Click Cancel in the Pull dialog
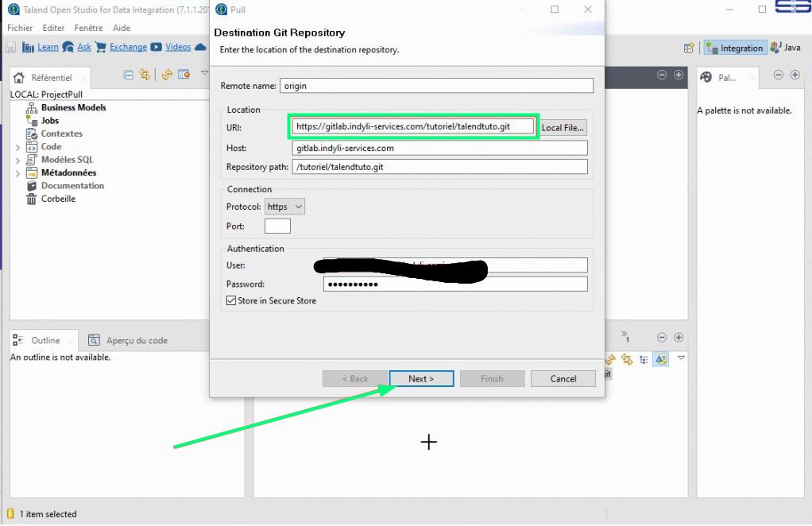Viewport: 812px width, 526px height. tap(563, 378)
